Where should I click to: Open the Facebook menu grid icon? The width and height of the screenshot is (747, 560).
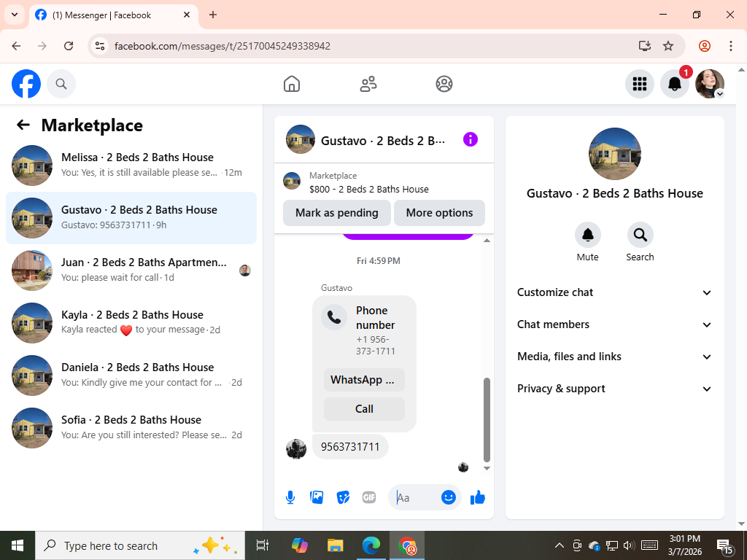tap(639, 84)
